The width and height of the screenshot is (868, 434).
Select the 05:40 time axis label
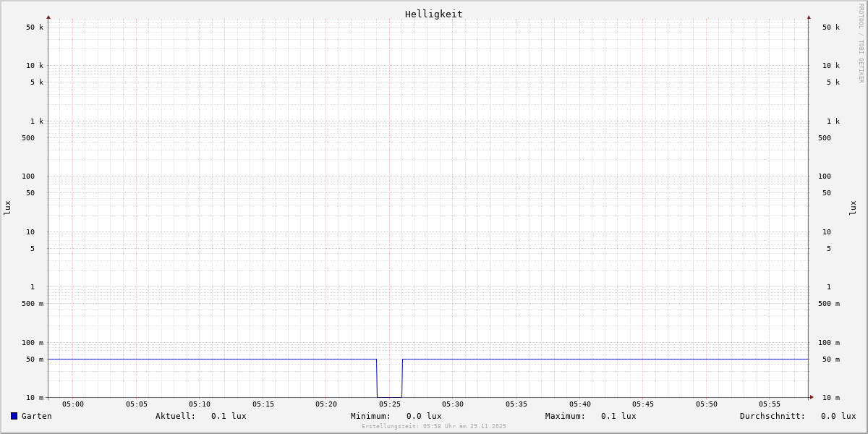tap(580, 404)
